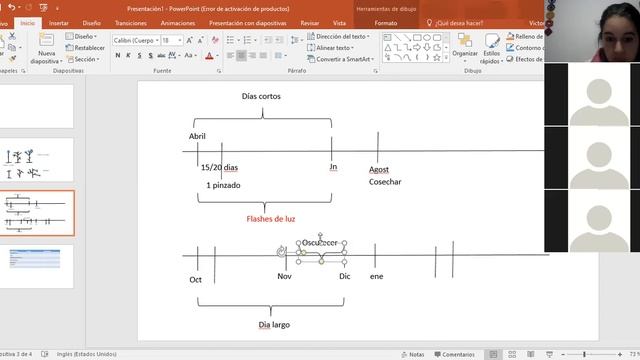Decrease list indent level icon
The width and height of the screenshot is (640, 360).
(x=267, y=40)
